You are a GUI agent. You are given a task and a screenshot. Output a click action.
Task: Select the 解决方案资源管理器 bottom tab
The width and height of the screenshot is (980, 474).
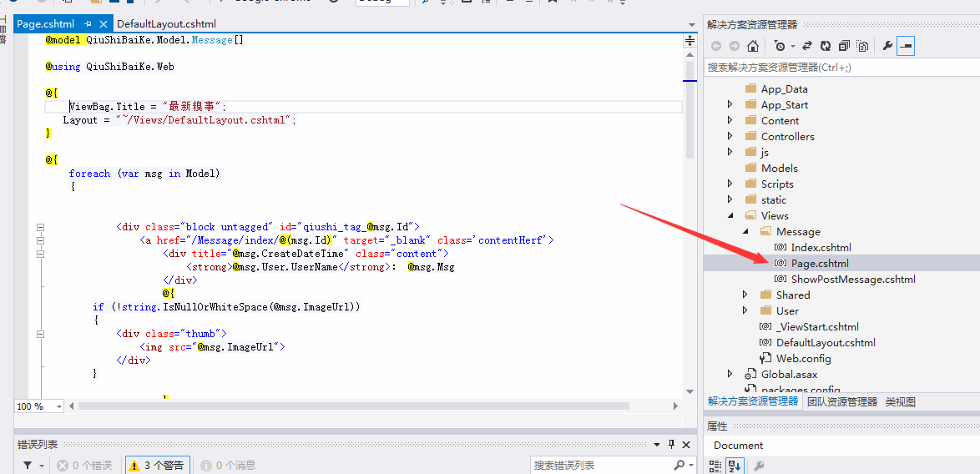752,401
